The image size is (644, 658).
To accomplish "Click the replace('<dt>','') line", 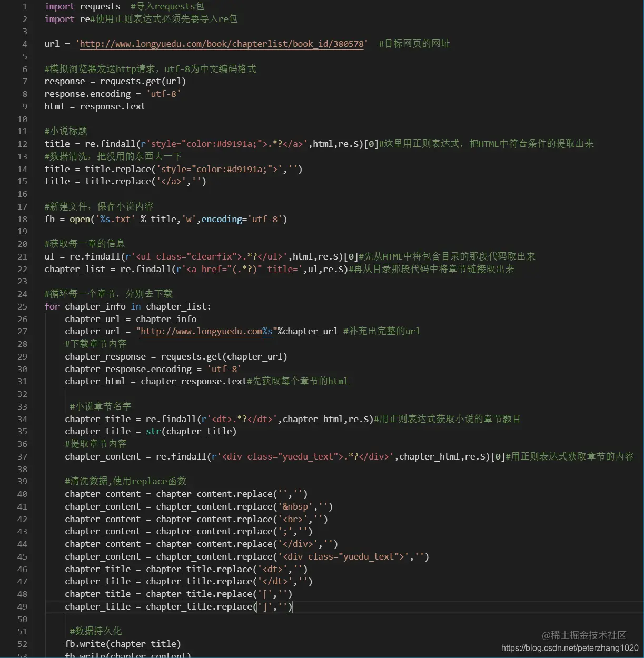I will 186,570.
